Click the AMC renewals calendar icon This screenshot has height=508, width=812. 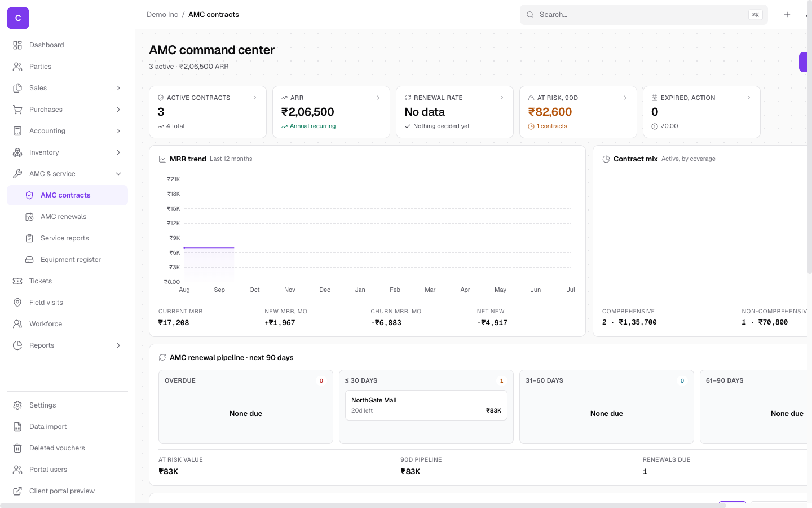29,217
